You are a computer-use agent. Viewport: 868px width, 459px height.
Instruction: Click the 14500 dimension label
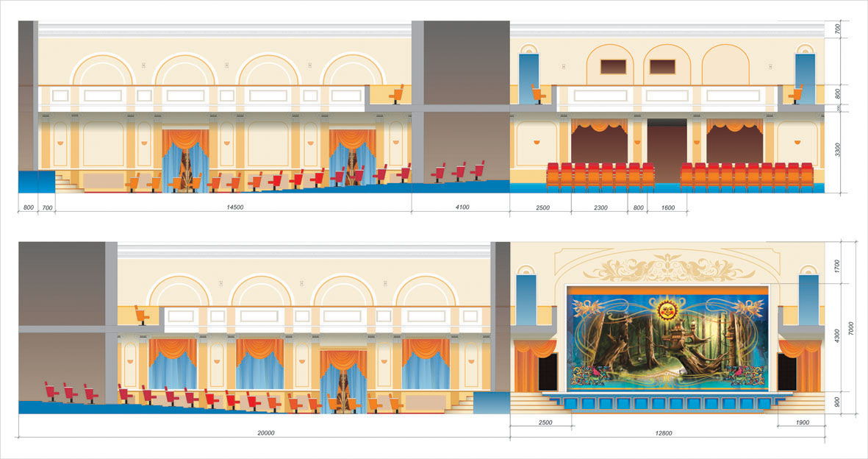point(234,207)
